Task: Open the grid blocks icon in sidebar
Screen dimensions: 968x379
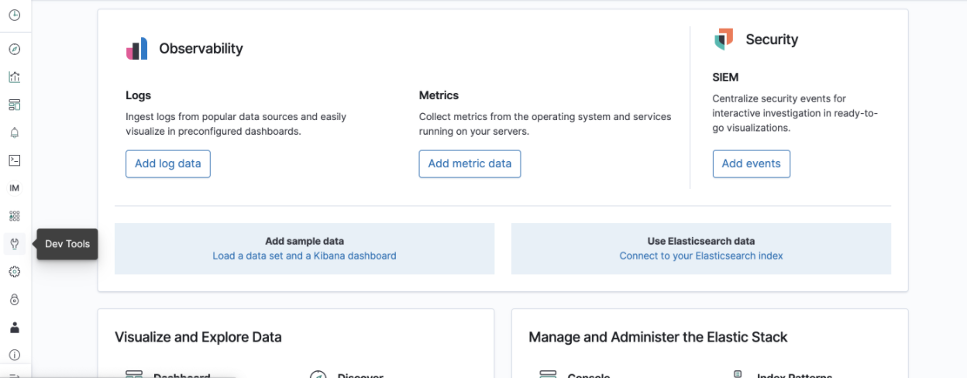Action: point(15,216)
